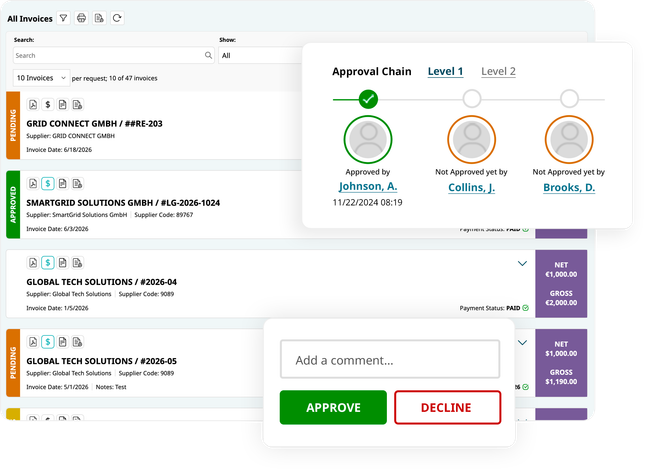
Task: Click Invoice Date: 6/18/2026 text
Action: (59, 150)
